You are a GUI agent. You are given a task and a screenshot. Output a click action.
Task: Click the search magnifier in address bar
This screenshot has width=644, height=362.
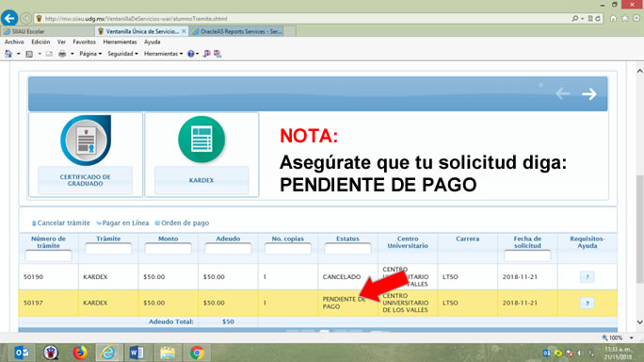click(575, 19)
